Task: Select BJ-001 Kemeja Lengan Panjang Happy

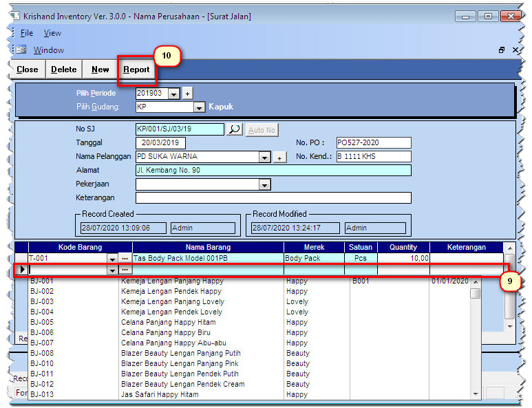Action: pyautogui.click(x=249, y=281)
